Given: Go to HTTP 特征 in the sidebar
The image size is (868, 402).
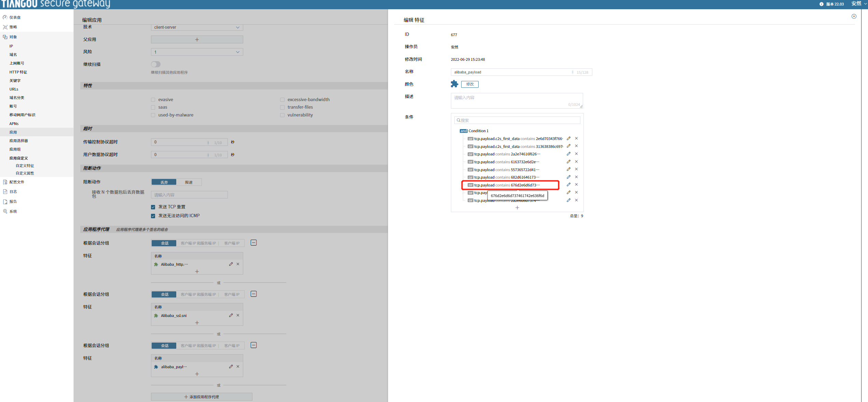Looking at the screenshot, I should pos(18,72).
